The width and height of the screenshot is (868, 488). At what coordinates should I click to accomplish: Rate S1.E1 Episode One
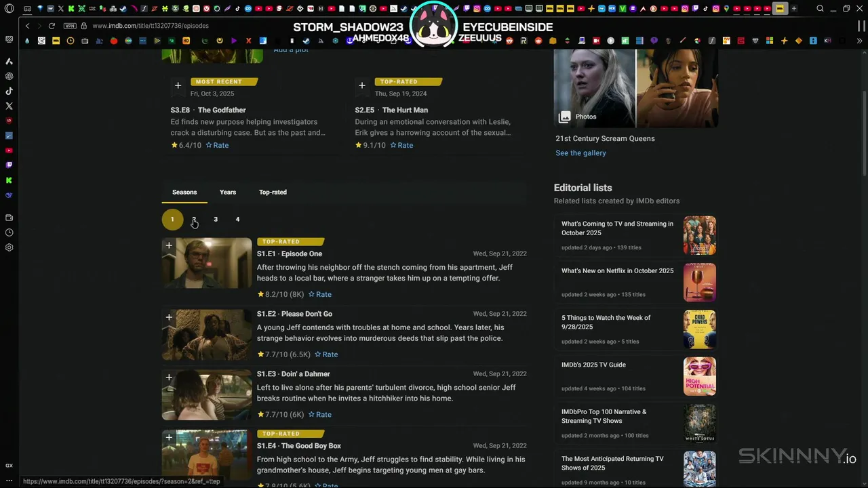[x=320, y=295]
